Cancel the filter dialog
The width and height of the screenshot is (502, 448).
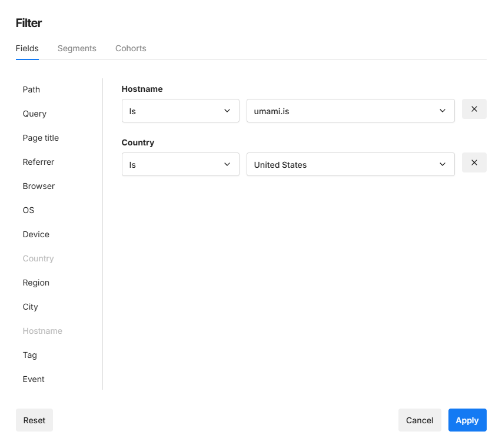pyautogui.click(x=419, y=420)
